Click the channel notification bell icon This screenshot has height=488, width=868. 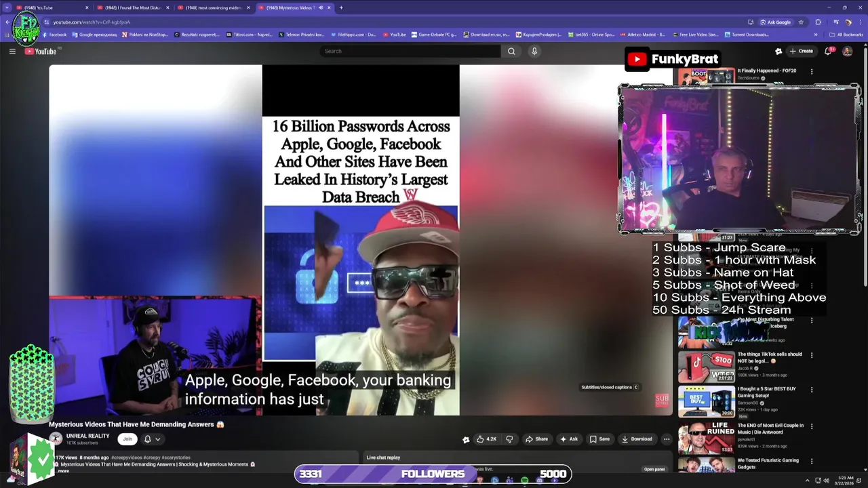147,439
